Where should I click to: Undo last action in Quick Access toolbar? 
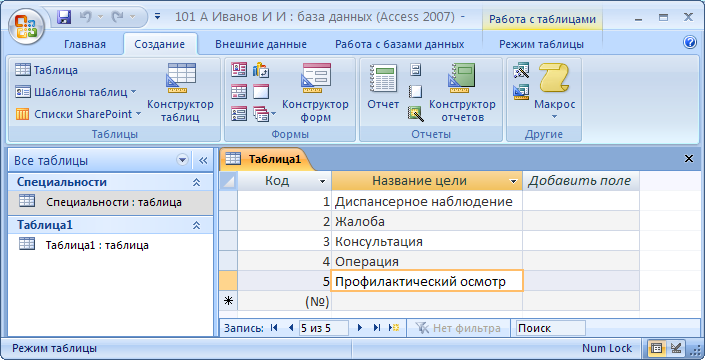click(86, 18)
